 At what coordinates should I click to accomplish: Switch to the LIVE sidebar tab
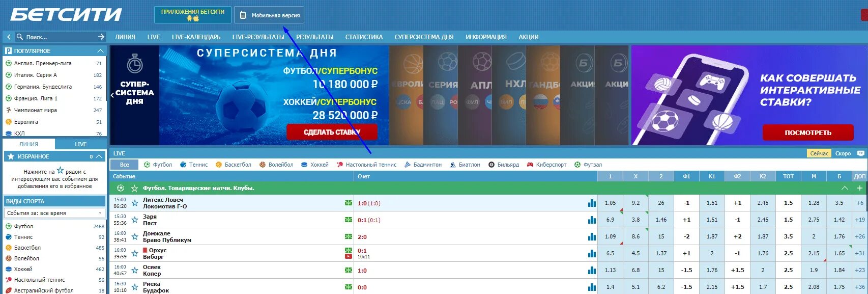pos(81,144)
